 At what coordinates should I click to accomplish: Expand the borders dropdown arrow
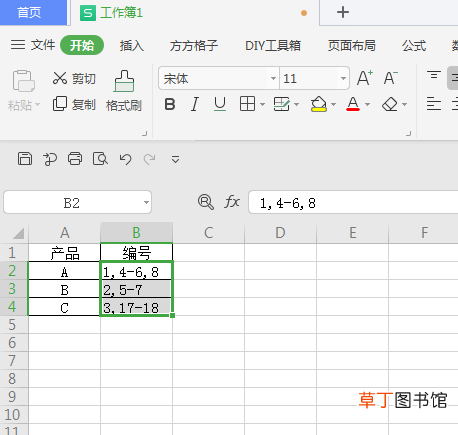[x=262, y=105]
